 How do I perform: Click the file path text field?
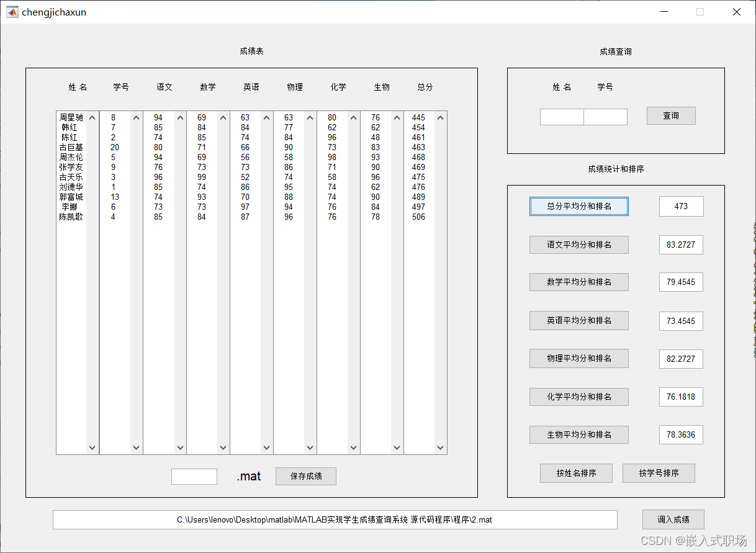point(335,519)
